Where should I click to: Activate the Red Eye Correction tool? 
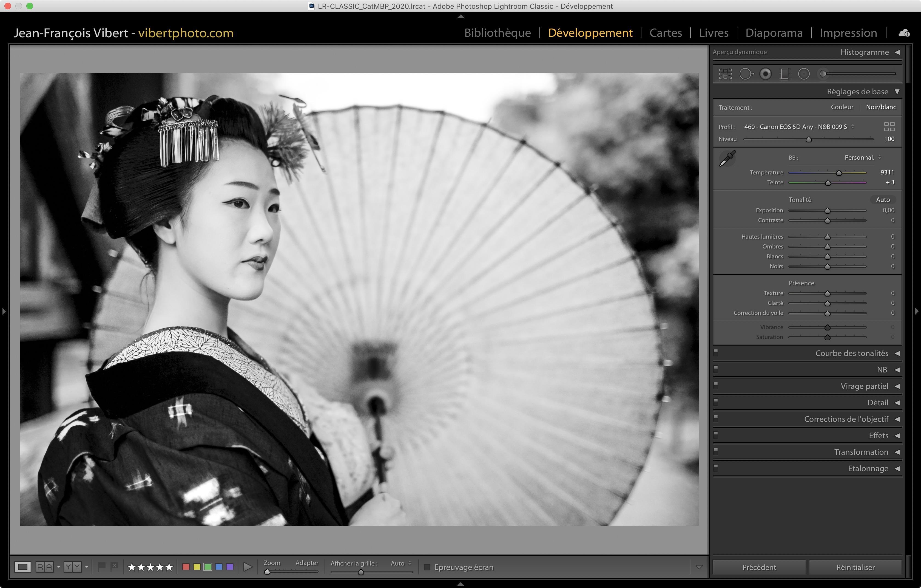(765, 74)
